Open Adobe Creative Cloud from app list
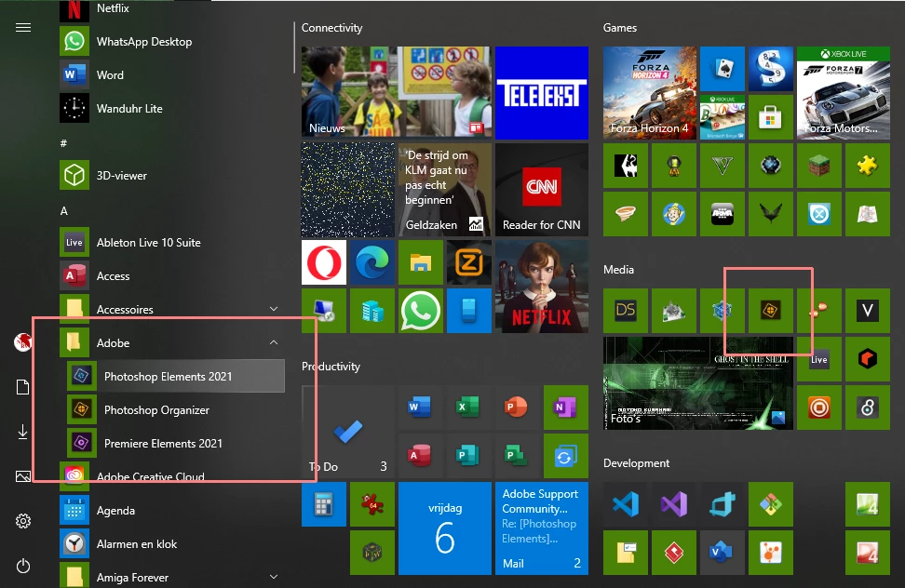The image size is (905, 588). pyautogui.click(x=172, y=476)
